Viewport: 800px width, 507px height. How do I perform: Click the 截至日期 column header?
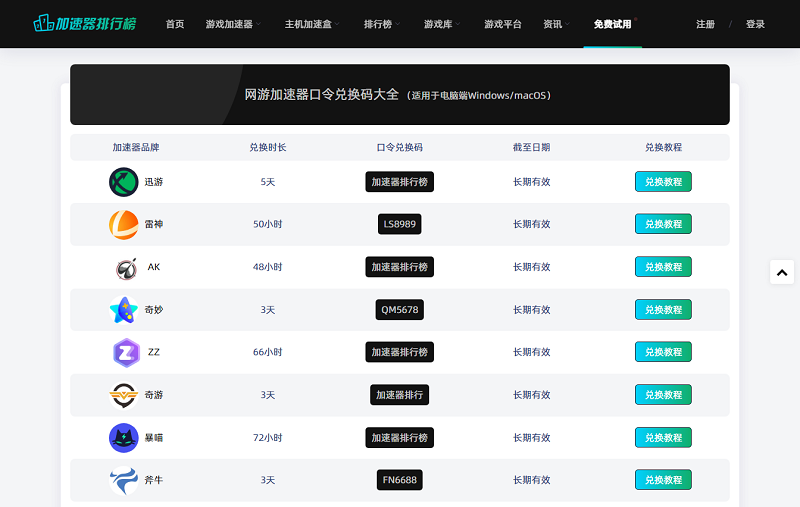pos(531,147)
